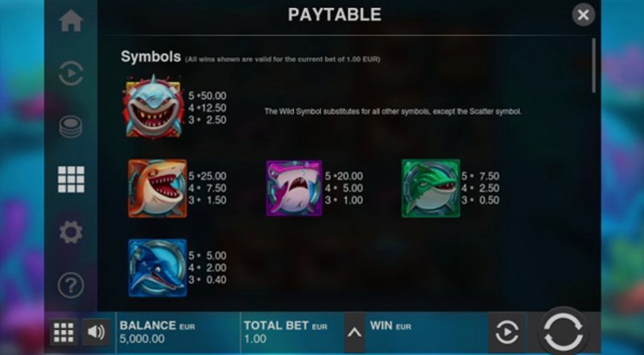This screenshot has height=355, width=644.
Task: Open the bottom-left grid menu button
Action: 64,332
